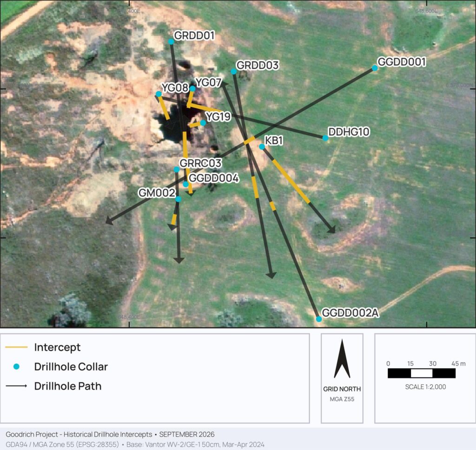The width and height of the screenshot is (476, 450).
Task: Click the Intercept legend label
Action: coord(57,347)
